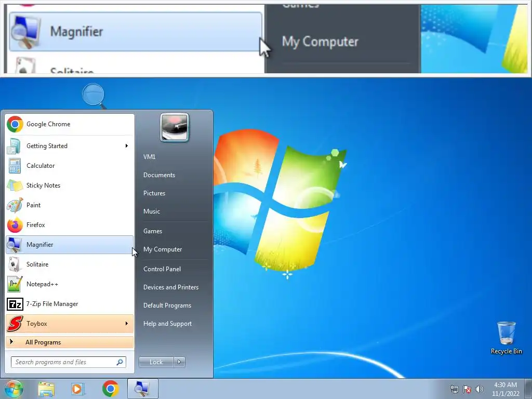Screen dimensions: 532x399
Task: Open Action Center flag tray icon
Action: (x=467, y=389)
